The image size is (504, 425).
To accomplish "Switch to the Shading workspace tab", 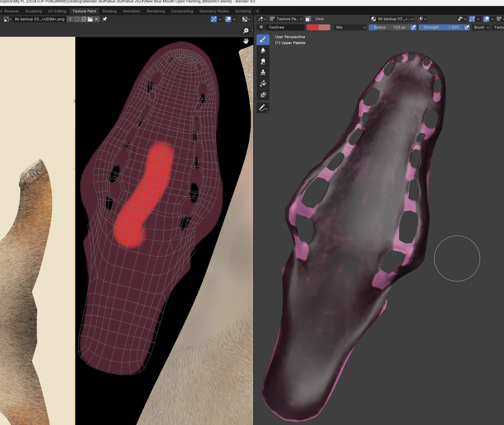I will coord(110,11).
